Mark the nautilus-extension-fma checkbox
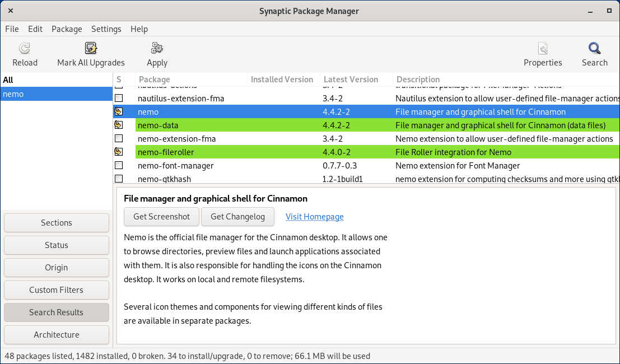Screen dimensions: 620x364 pos(119,98)
